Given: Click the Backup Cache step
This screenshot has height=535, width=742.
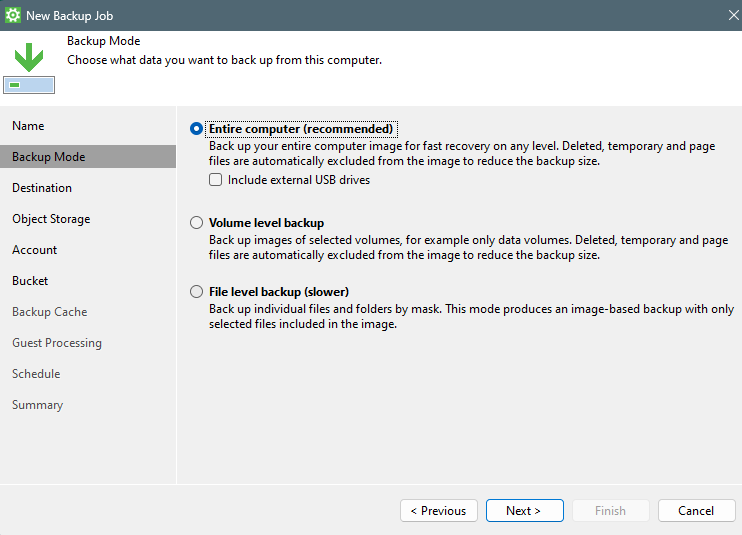Looking at the screenshot, I should (x=49, y=312).
